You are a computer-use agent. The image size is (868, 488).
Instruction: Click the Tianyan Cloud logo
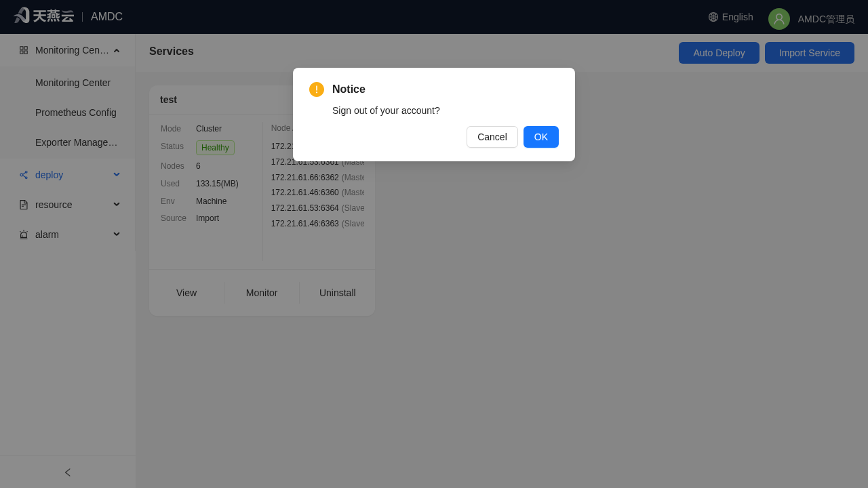pyautogui.click(x=43, y=16)
